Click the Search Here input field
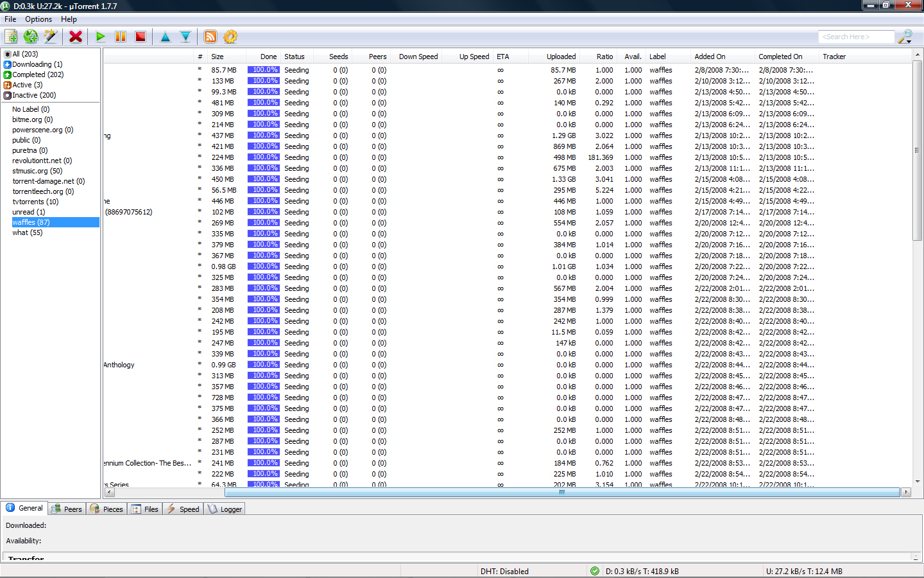 (856, 37)
